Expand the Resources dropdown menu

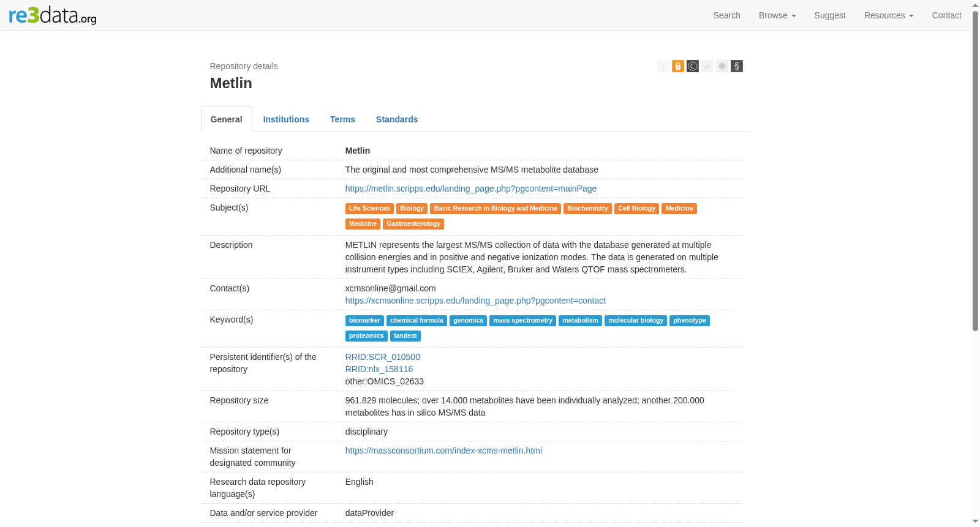889,15
